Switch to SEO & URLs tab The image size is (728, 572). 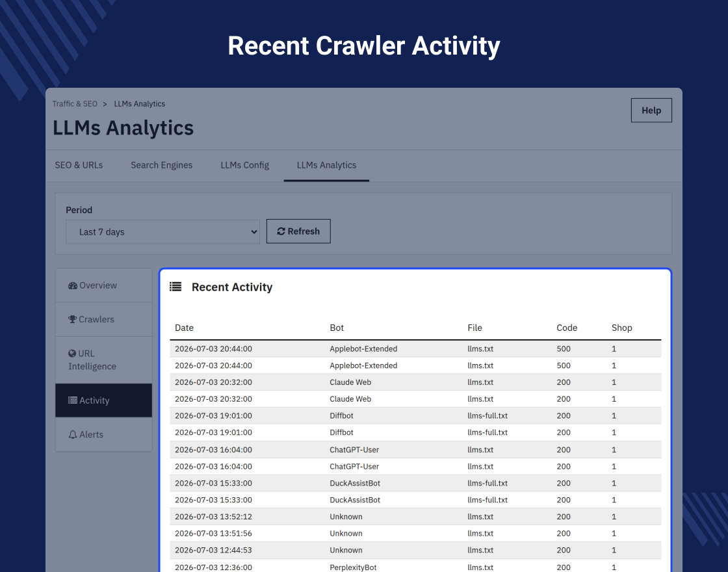pyautogui.click(x=79, y=165)
